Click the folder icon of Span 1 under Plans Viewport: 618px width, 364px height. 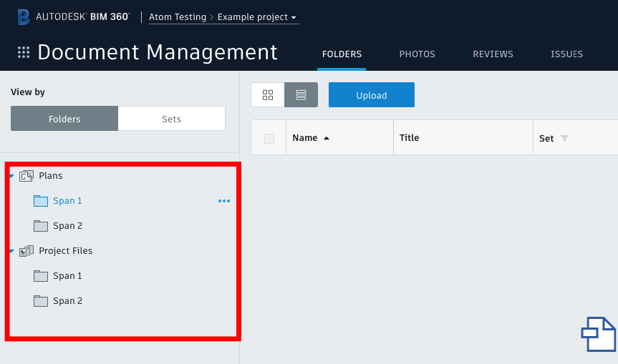pyautogui.click(x=41, y=201)
